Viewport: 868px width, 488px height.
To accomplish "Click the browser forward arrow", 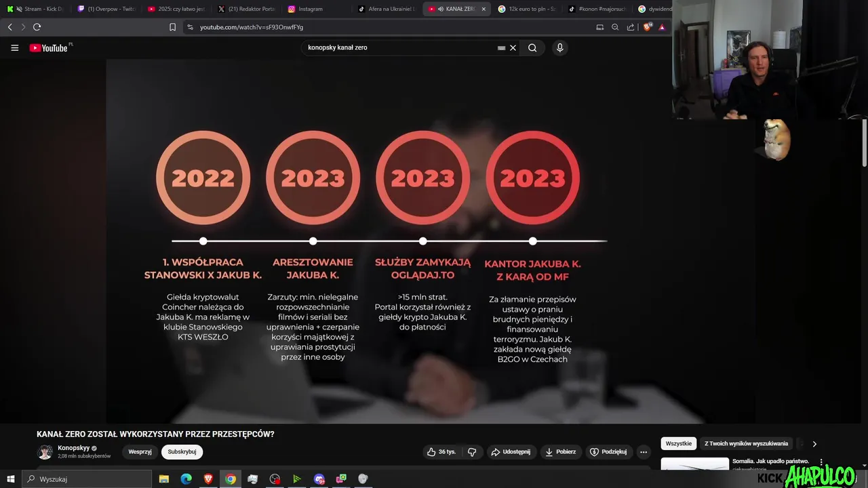I will pyautogui.click(x=23, y=27).
